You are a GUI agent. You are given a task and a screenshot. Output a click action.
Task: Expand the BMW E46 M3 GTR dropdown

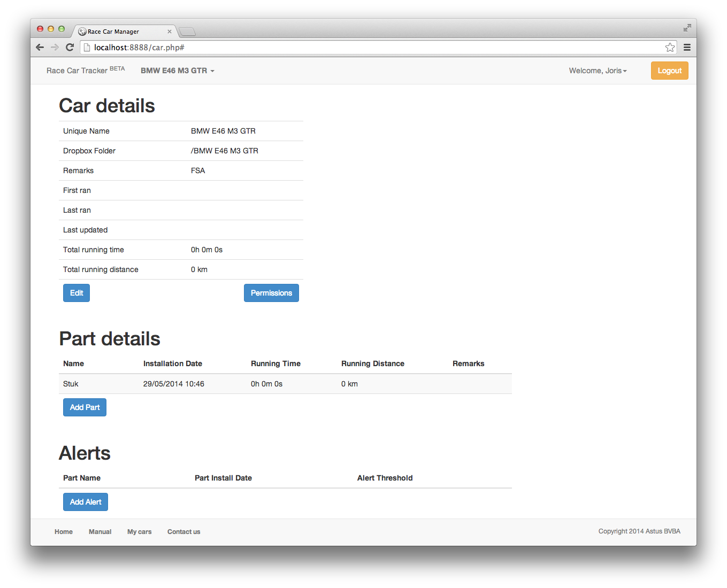point(177,71)
